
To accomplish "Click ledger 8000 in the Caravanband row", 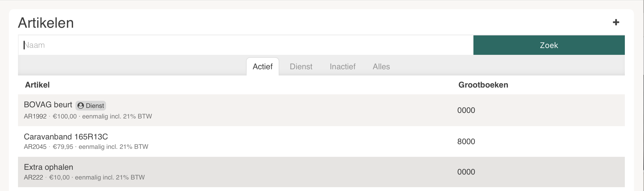I will (x=466, y=141).
